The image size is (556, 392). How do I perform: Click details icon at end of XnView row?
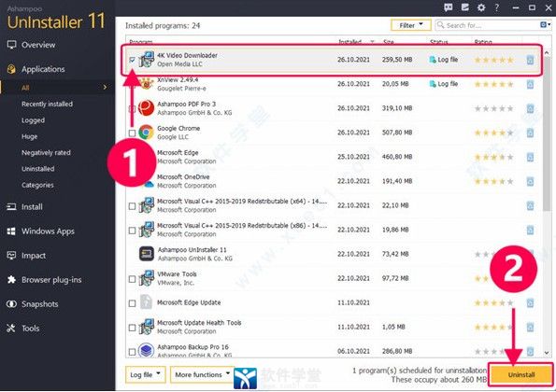[x=530, y=84]
